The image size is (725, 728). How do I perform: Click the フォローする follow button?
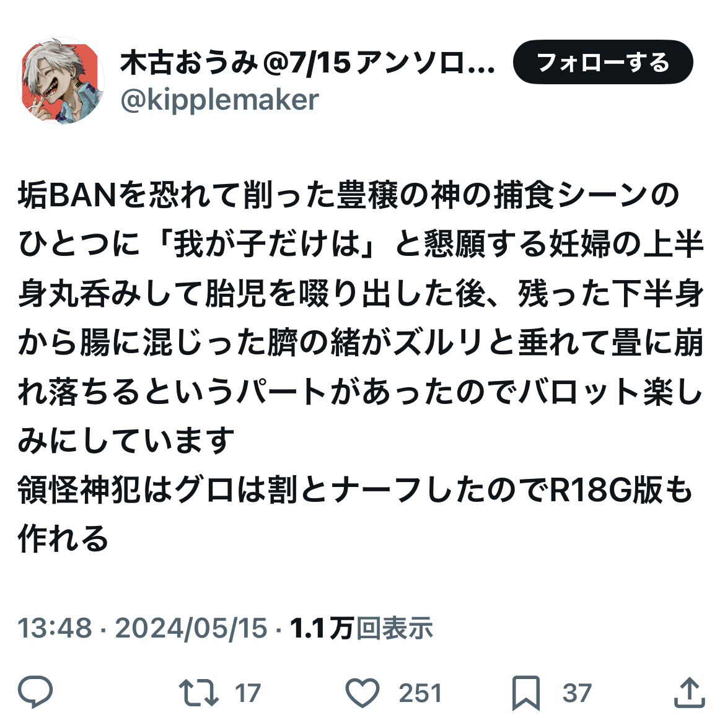603,62
